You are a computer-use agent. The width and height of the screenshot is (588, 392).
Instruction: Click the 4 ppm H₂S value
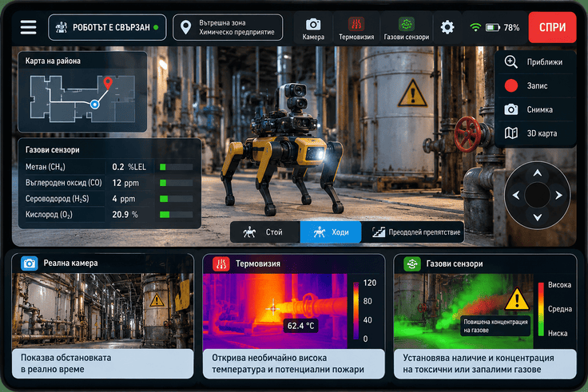click(x=123, y=199)
